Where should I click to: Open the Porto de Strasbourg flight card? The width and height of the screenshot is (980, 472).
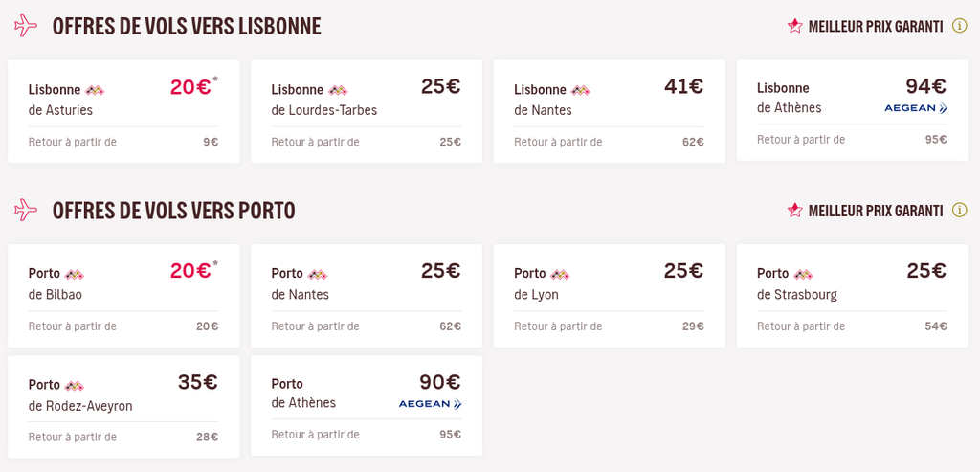pyautogui.click(x=852, y=296)
